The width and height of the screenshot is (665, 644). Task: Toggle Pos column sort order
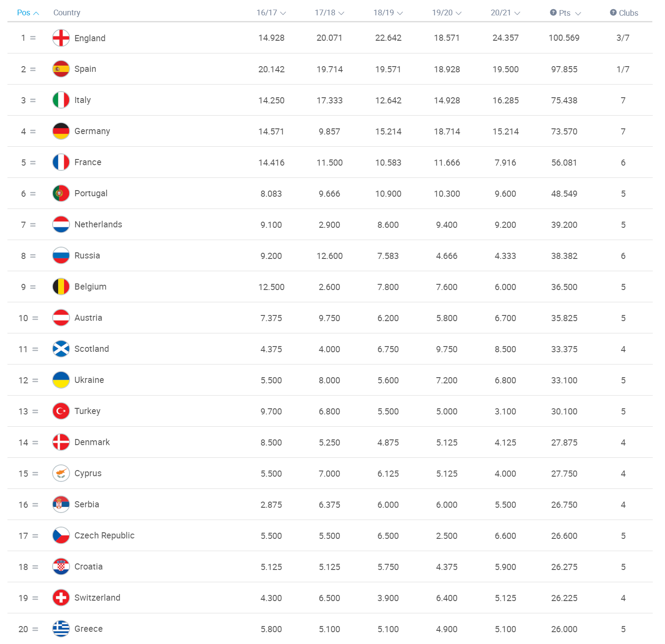pyautogui.click(x=28, y=13)
